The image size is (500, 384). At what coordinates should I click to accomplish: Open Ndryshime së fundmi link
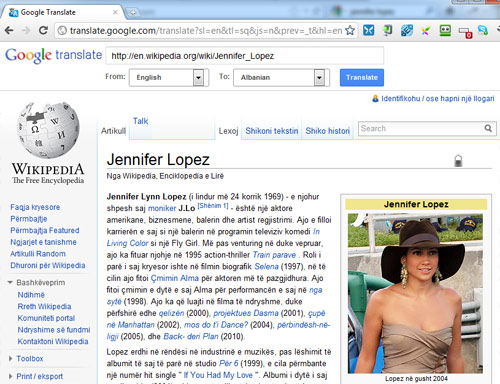(x=54, y=330)
